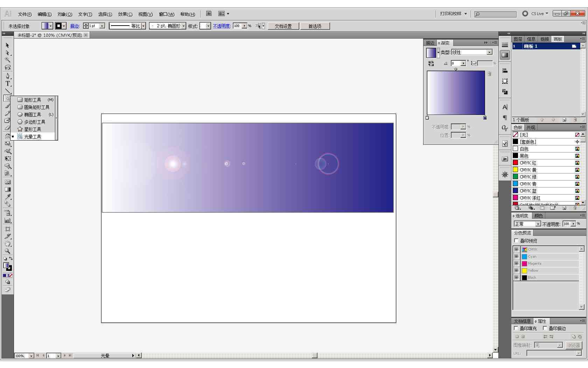The height and width of the screenshot is (368, 588).
Task: Select the Mesh tool
Action: [x=7, y=182]
